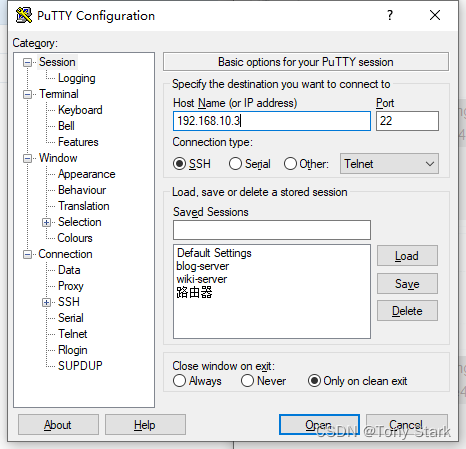Expand the SSH settings subtree

click(x=46, y=302)
